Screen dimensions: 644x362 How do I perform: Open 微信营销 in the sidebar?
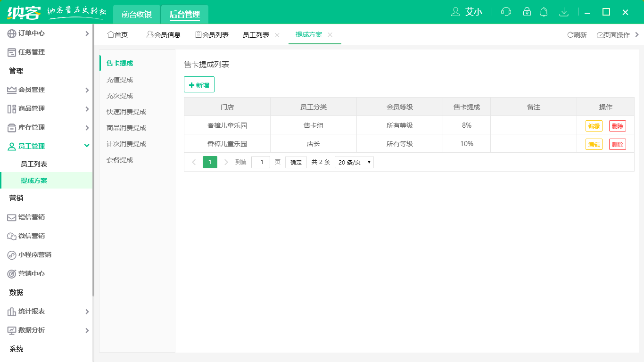pyautogui.click(x=31, y=236)
